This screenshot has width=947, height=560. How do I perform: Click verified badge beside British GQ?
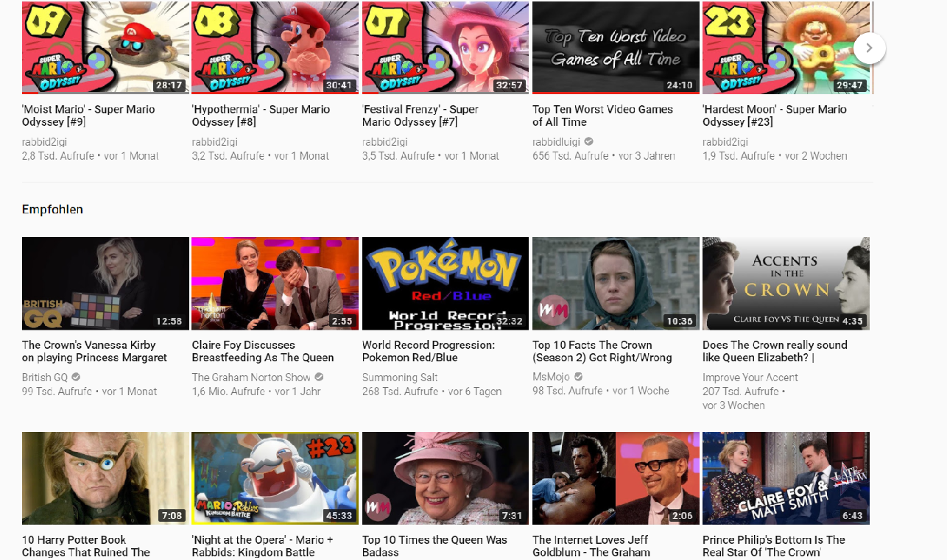[x=77, y=378]
